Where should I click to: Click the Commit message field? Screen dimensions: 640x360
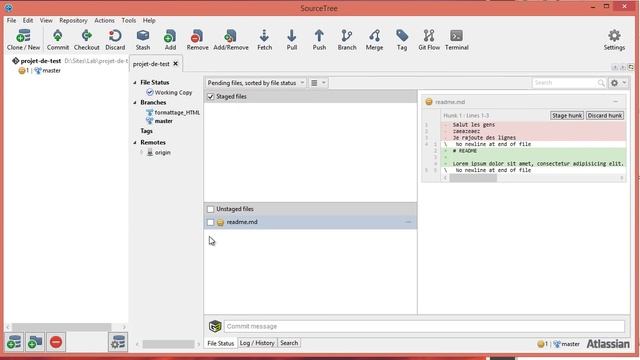click(424, 326)
